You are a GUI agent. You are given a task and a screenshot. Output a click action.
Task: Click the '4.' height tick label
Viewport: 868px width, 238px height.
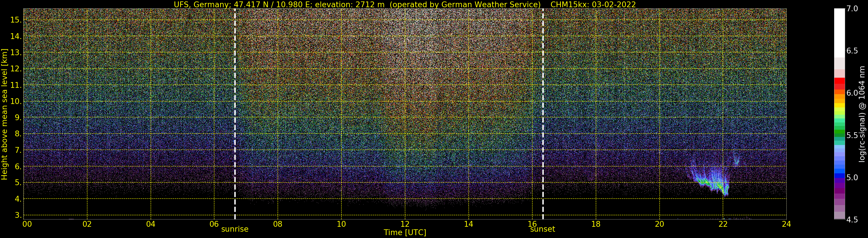tap(18, 199)
